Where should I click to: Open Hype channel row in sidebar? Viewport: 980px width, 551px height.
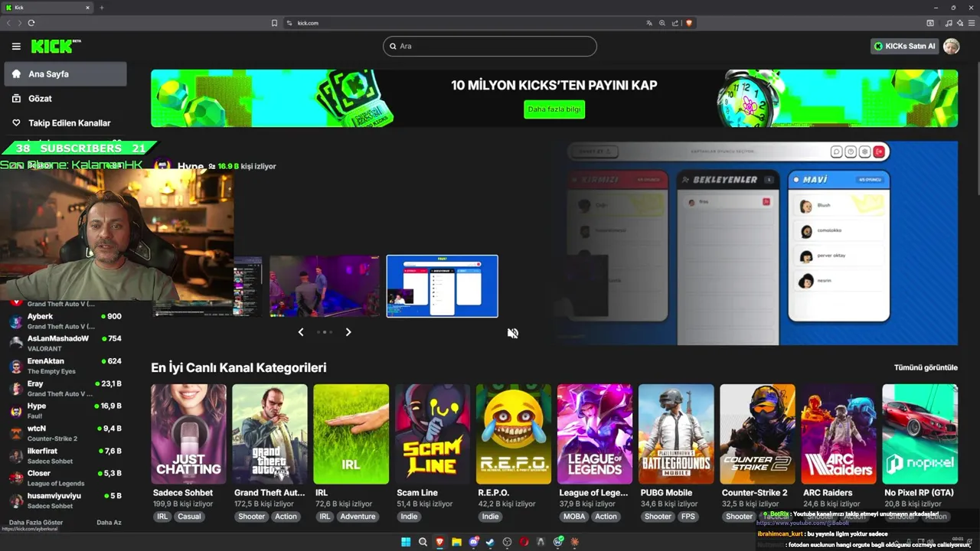point(66,411)
